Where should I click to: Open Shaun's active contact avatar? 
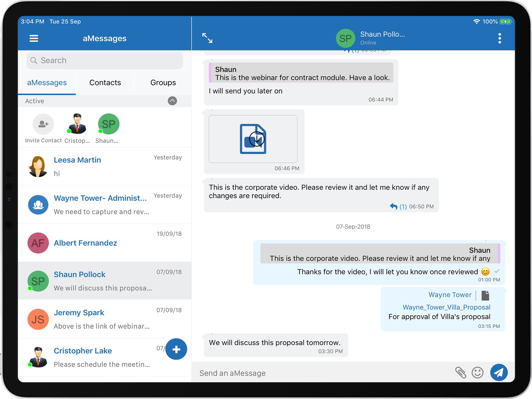pos(108,124)
